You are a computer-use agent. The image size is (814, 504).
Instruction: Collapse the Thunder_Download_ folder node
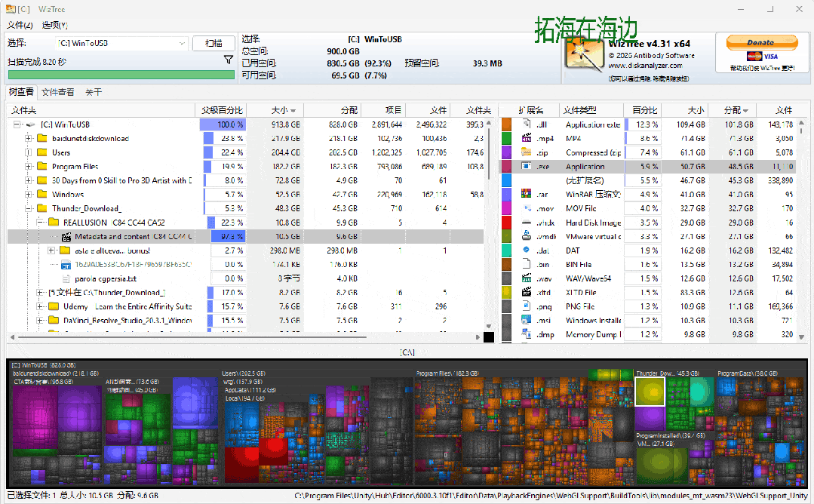[29, 208]
